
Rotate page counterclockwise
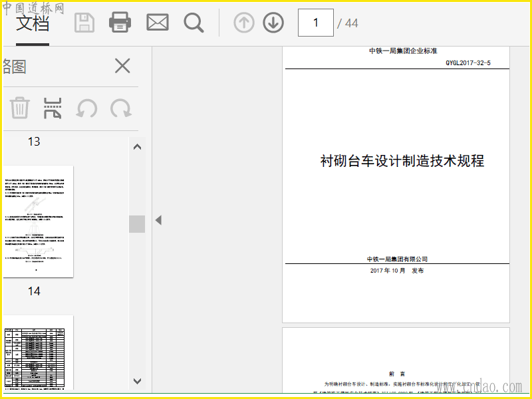(87, 108)
